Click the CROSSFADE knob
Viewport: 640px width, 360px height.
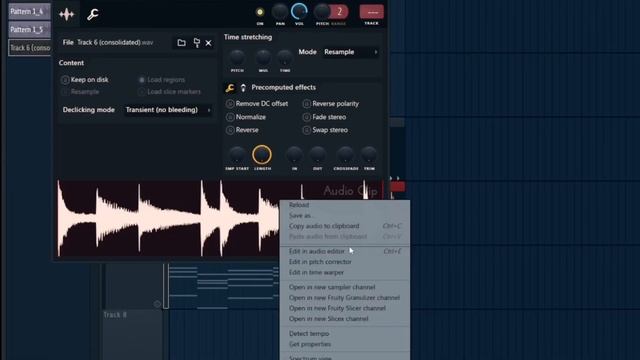pyautogui.click(x=345, y=155)
